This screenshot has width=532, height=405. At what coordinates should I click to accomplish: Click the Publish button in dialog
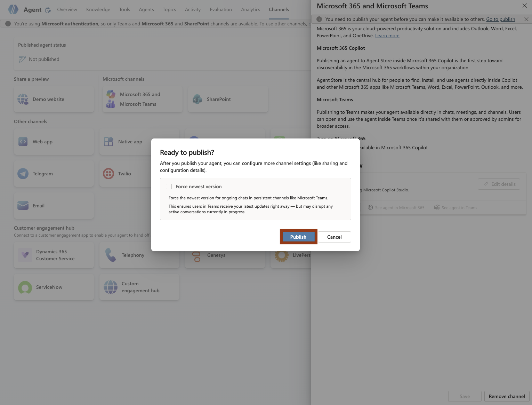[x=298, y=237]
